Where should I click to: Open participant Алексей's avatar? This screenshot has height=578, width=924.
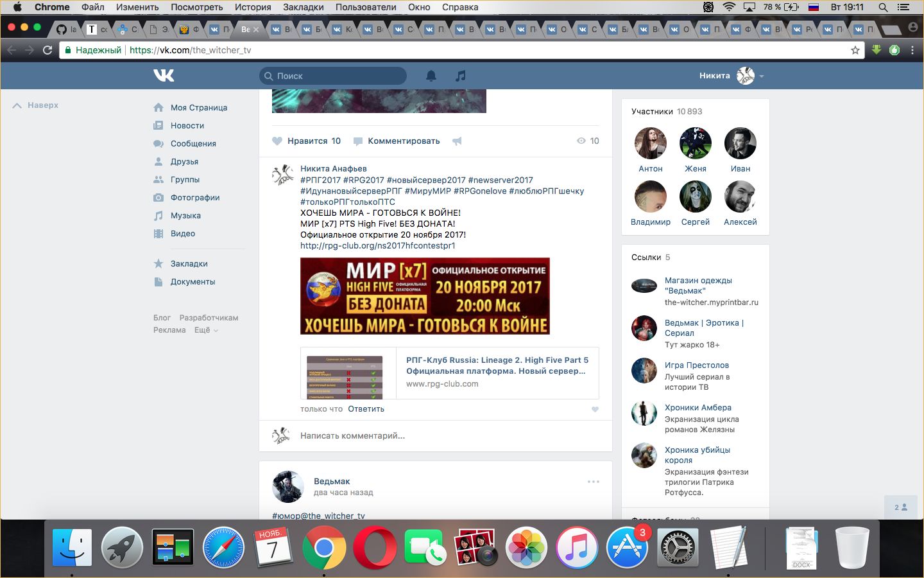[x=740, y=197]
